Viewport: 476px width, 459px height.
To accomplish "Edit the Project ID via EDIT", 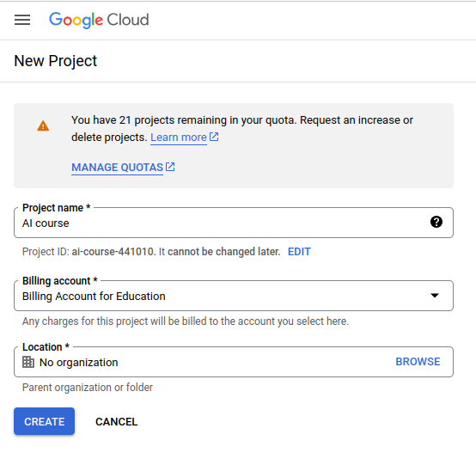I will coord(299,252).
